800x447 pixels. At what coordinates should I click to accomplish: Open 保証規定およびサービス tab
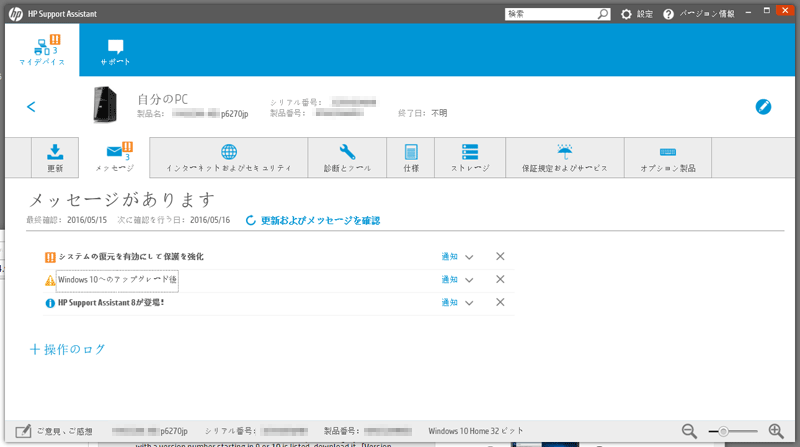tap(565, 158)
